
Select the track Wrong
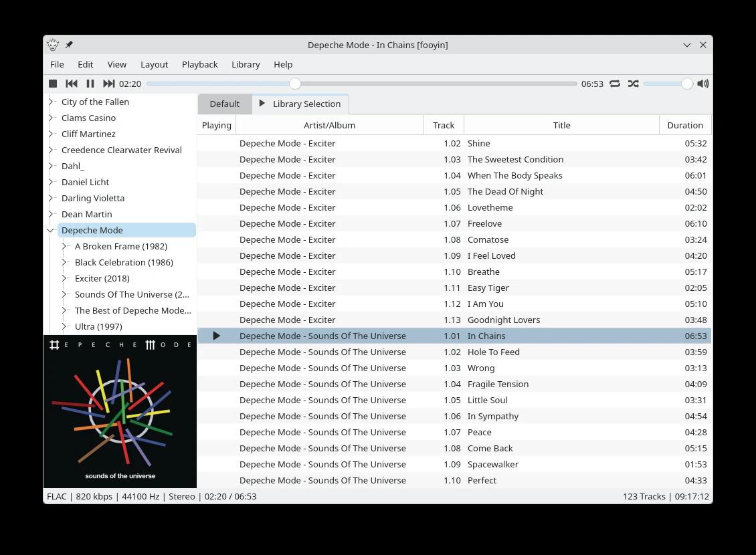pos(454,368)
